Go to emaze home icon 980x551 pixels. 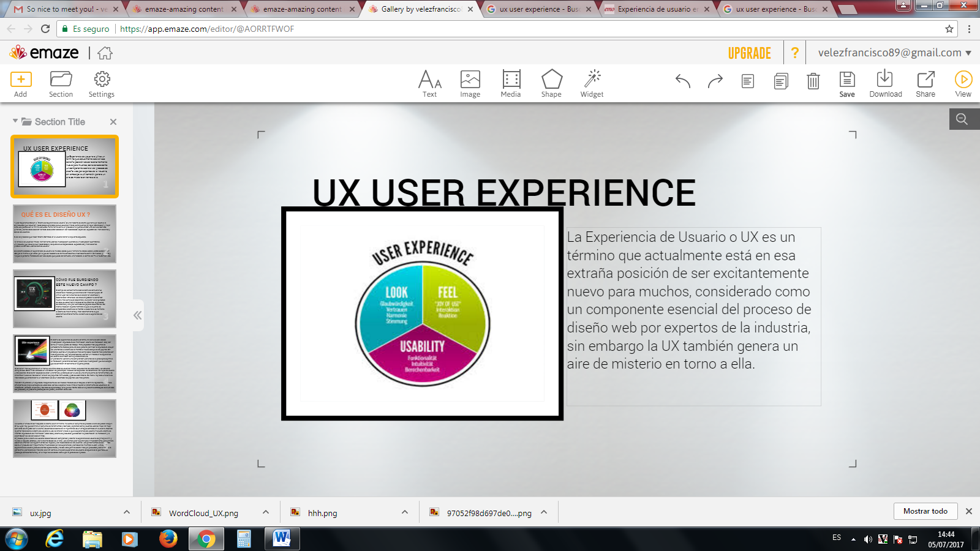click(105, 53)
